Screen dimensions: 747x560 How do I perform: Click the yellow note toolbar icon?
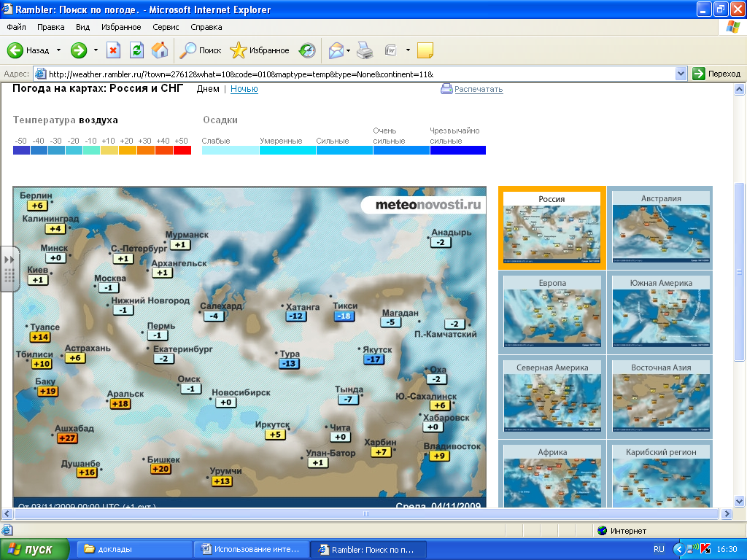click(x=425, y=50)
